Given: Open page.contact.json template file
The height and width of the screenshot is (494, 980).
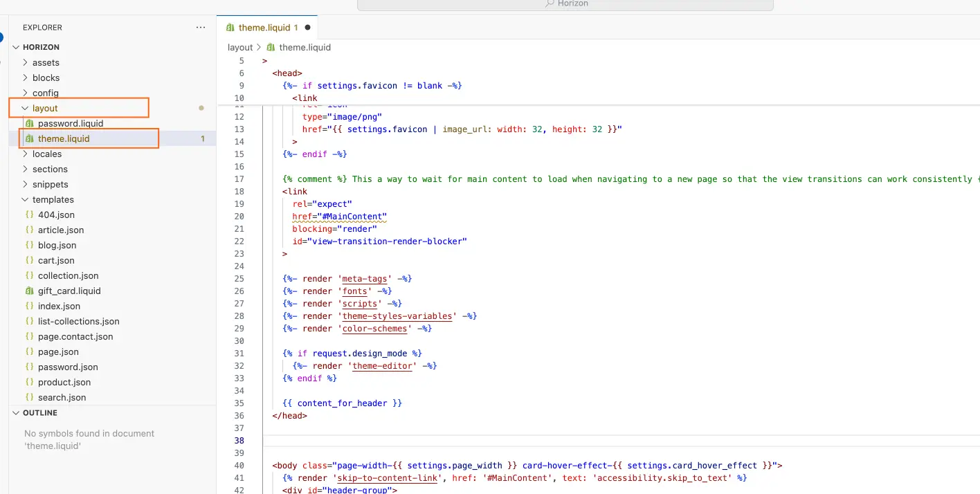Looking at the screenshot, I should 75,336.
